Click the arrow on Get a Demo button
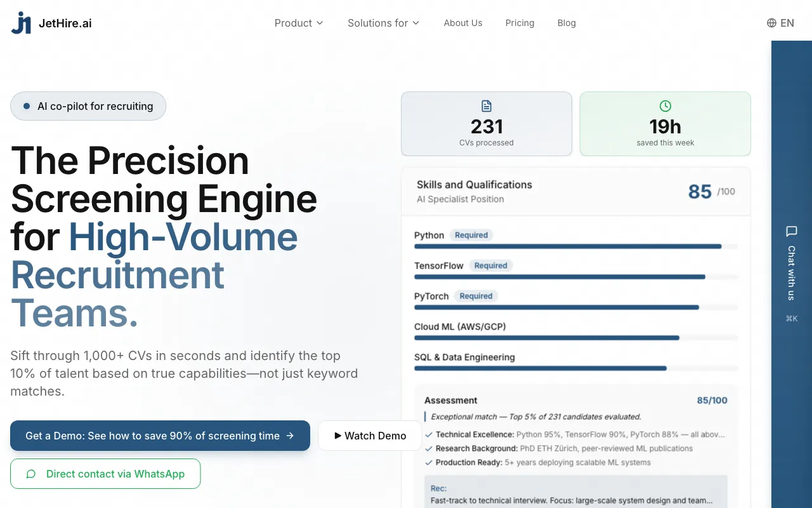This screenshot has height=508, width=812. coord(290,436)
